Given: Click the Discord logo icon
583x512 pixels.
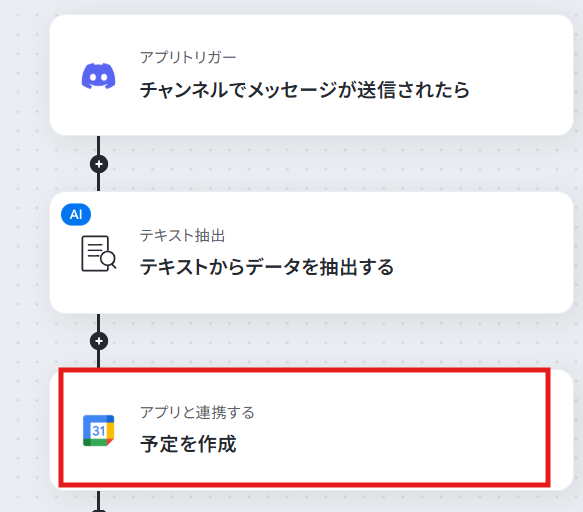Looking at the screenshot, I should tap(99, 76).
